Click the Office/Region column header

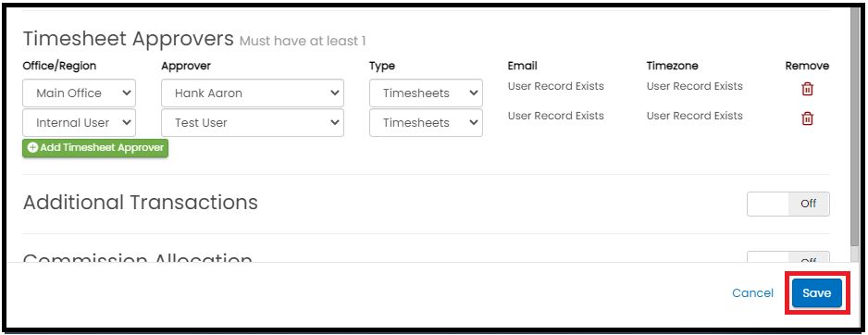point(59,66)
